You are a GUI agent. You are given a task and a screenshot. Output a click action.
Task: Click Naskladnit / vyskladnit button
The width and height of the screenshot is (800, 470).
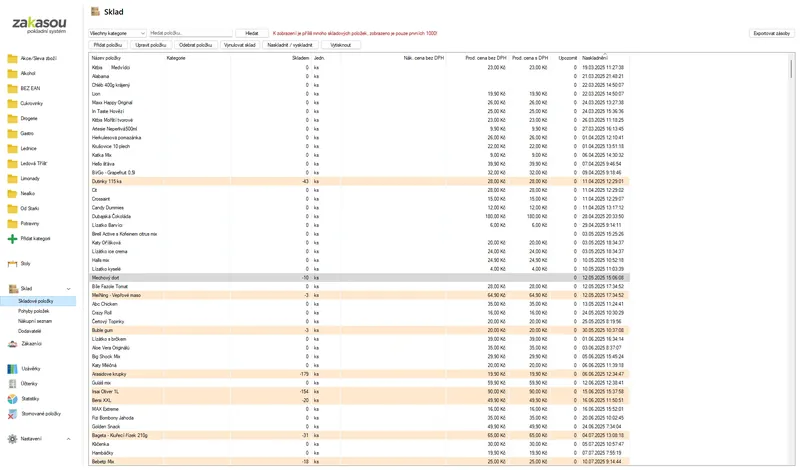point(290,45)
